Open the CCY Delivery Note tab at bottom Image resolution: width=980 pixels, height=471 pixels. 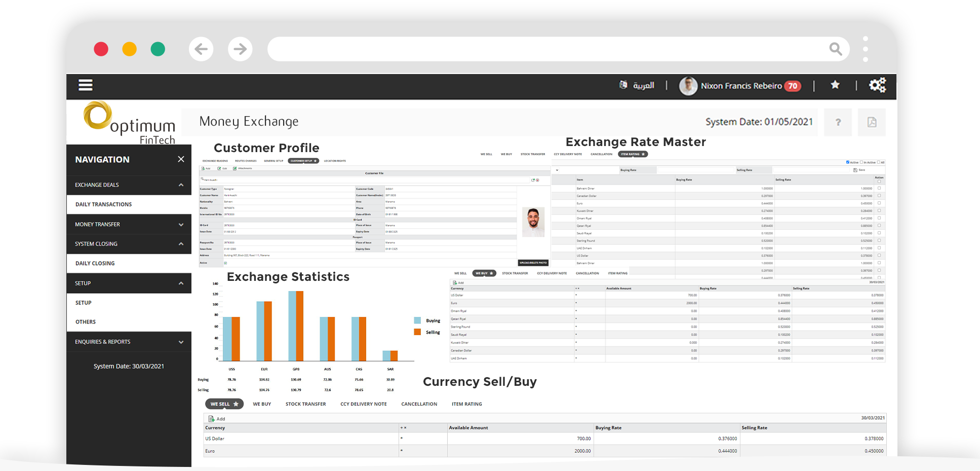[x=363, y=404]
